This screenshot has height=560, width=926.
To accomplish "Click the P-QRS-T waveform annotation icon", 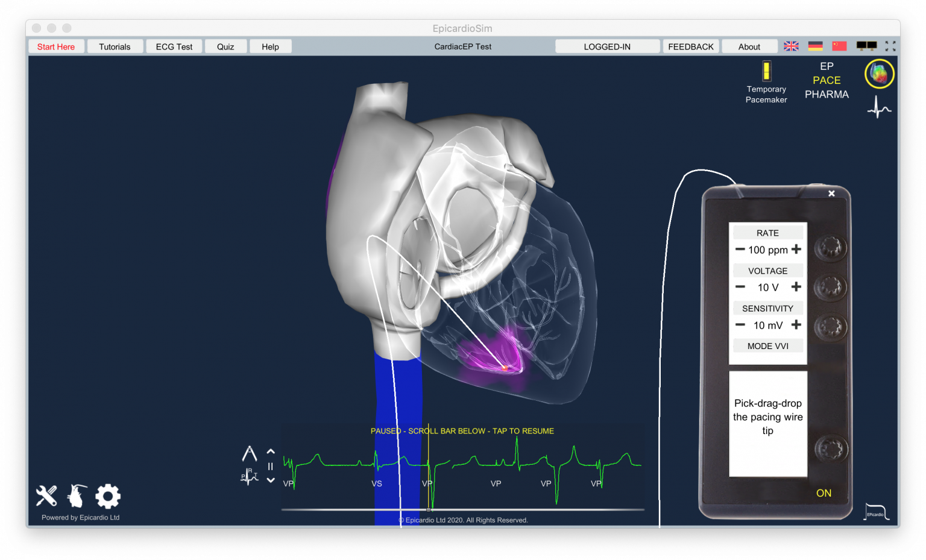I will tap(248, 476).
